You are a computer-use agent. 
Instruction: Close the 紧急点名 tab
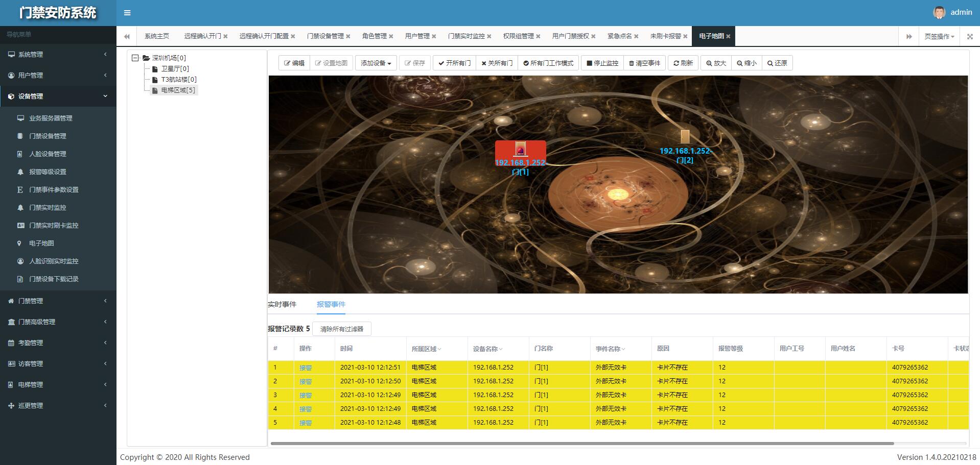click(x=636, y=36)
